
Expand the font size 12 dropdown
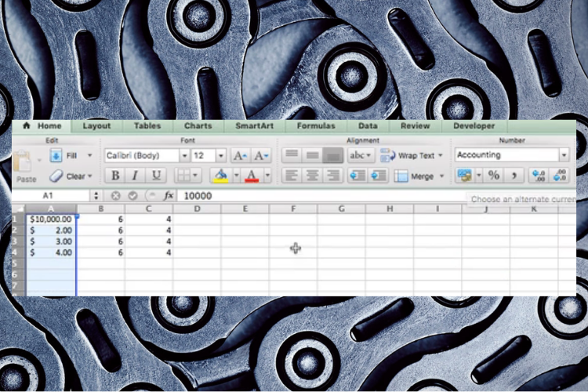(x=221, y=155)
